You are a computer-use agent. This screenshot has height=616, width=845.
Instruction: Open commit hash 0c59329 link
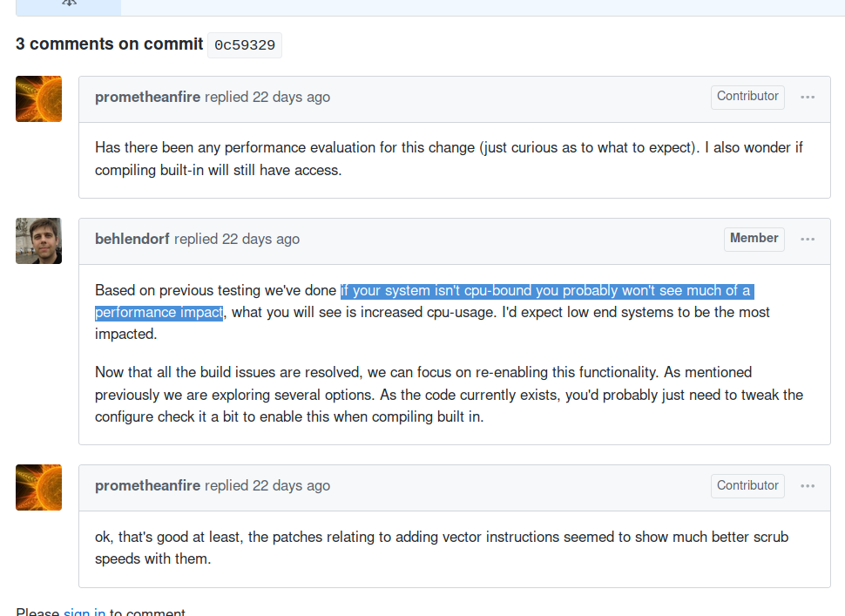[x=244, y=45]
